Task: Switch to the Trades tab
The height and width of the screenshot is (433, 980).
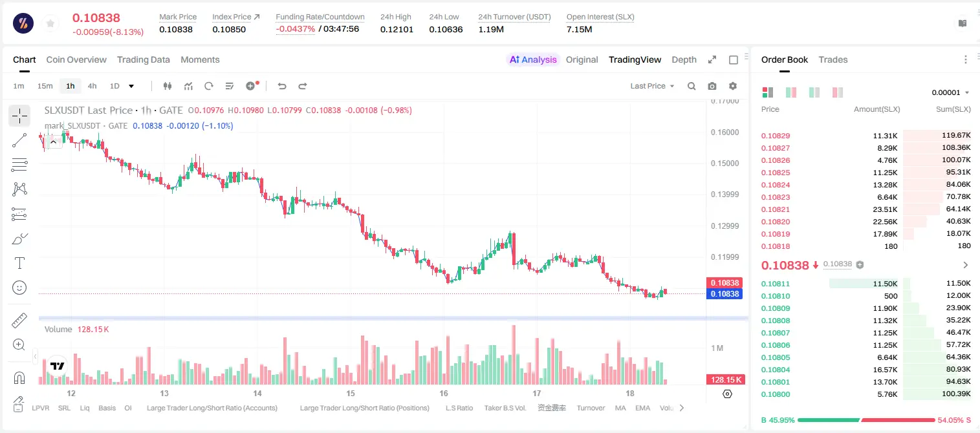Action: pyautogui.click(x=833, y=59)
